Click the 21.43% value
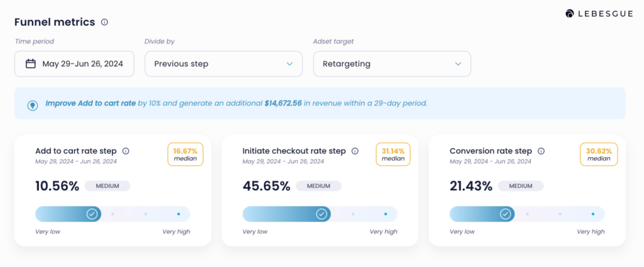 point(471,186)
